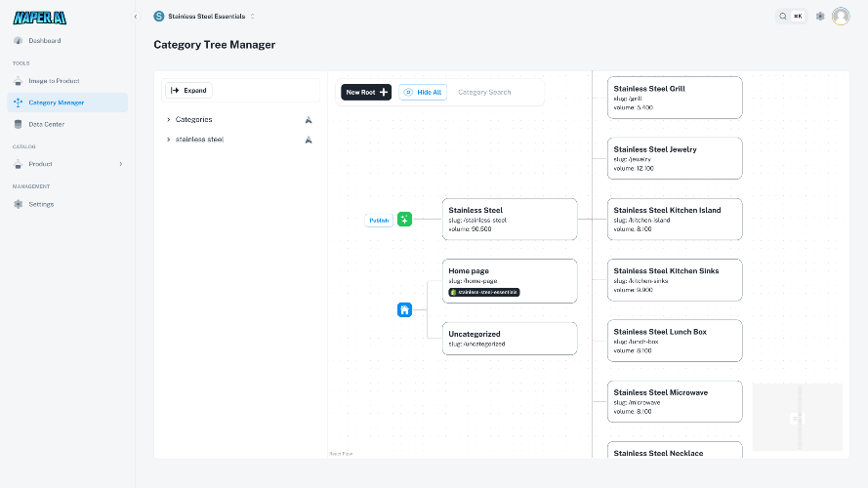Open Image to Product tool
Screen dimensions: 868x488
coord(67,81)
